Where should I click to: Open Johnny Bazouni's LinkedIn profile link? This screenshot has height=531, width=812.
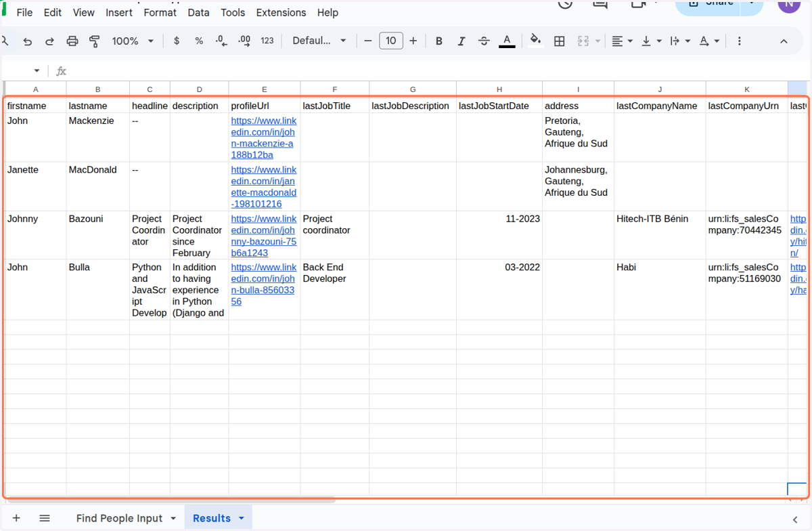click(263, 236)
